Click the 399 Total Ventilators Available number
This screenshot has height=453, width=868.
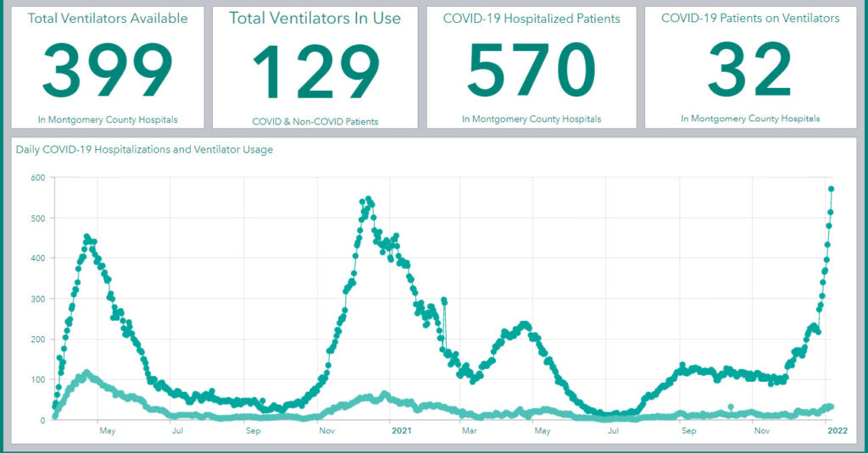pos(108,69)
